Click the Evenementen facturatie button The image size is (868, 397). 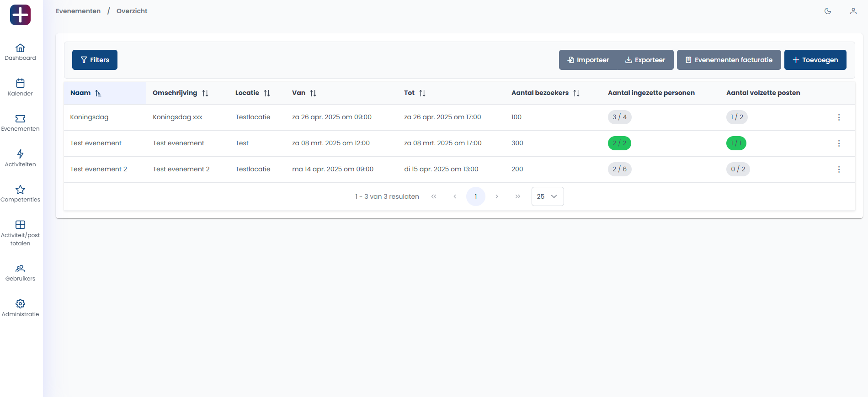click(729, 60)
